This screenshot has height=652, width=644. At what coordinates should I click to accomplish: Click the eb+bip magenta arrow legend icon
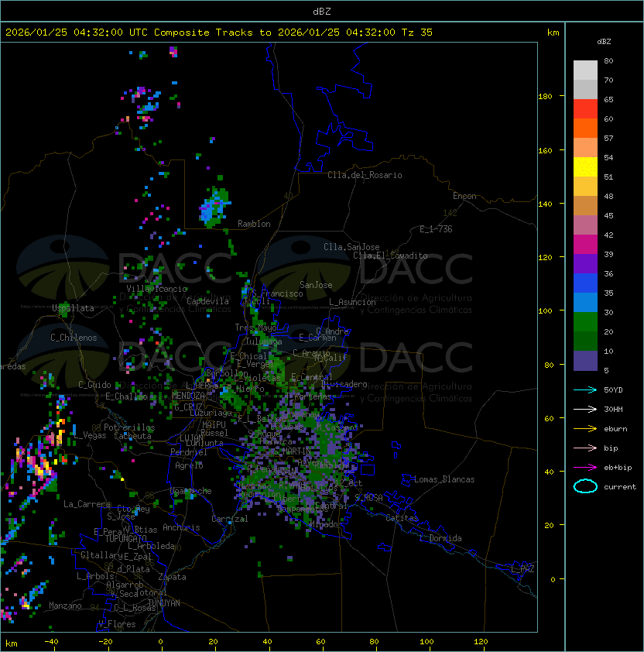585,468
